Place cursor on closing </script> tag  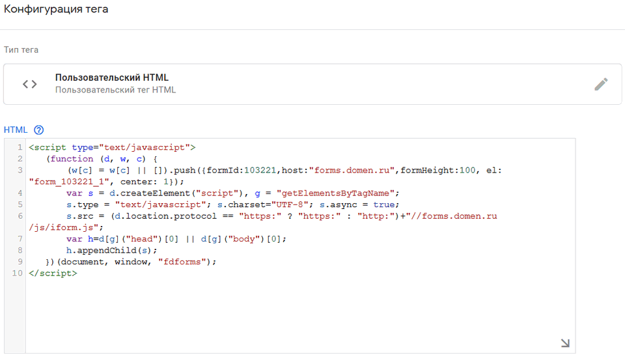click(53, 273)
